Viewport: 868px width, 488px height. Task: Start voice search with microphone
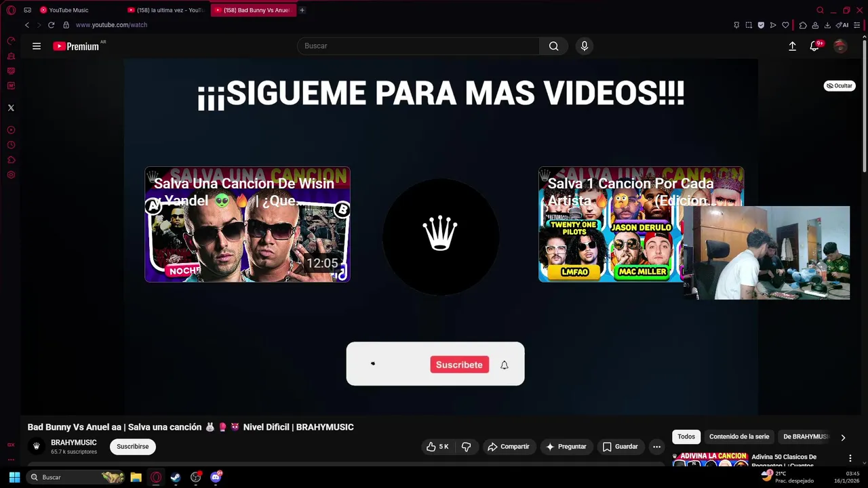tap(585, 46)
